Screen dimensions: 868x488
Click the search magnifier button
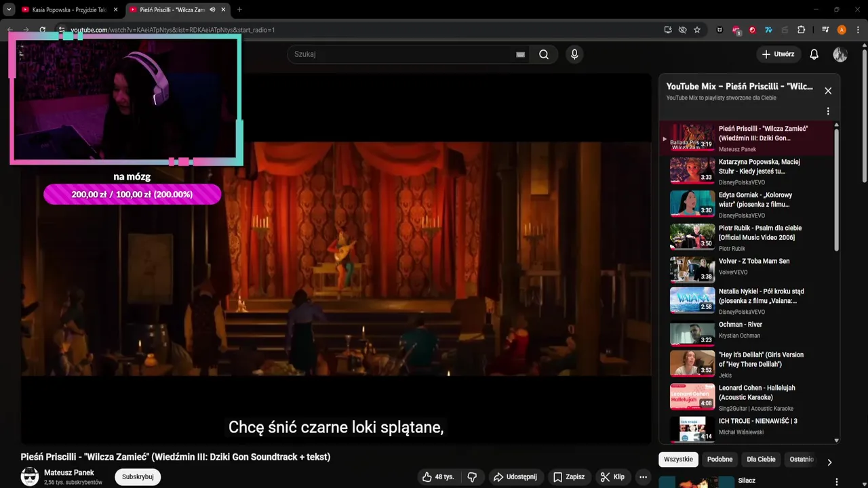coord(544,54)
